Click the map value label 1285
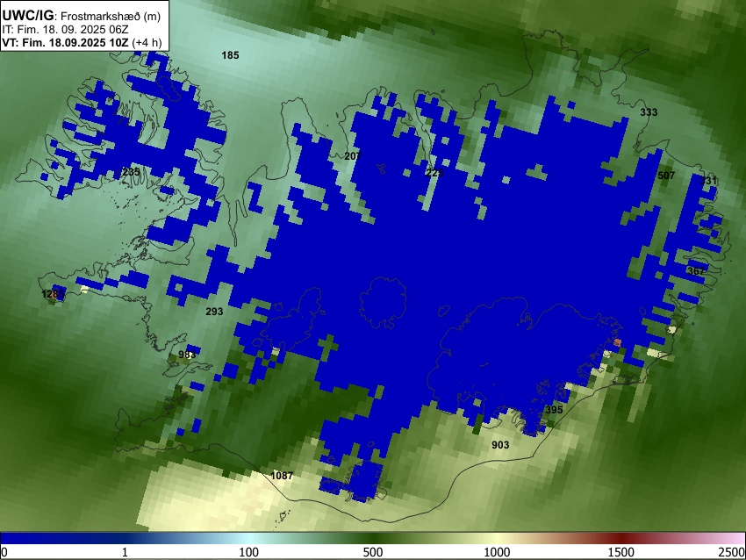Viewport: 746px width, 560px height. pos(53,294)
